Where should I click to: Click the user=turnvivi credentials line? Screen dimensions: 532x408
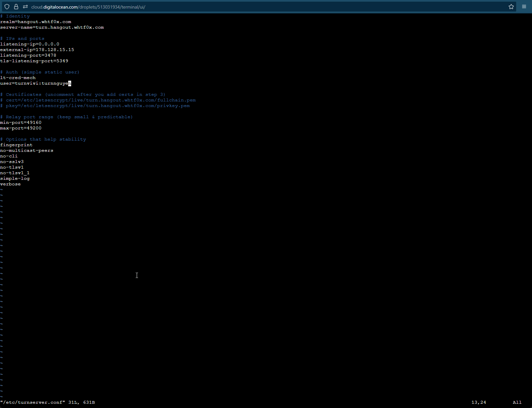(x=34, y=83)
